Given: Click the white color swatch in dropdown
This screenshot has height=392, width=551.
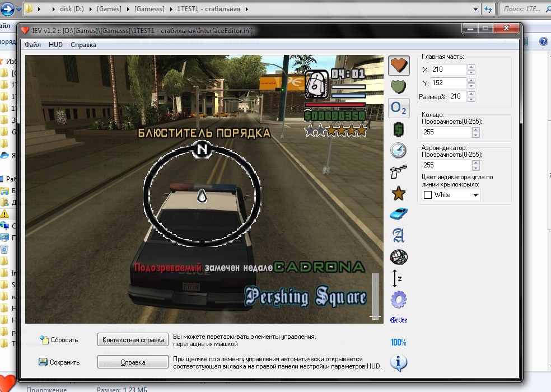Looking at the screenshot, I should tap(428, 195).
